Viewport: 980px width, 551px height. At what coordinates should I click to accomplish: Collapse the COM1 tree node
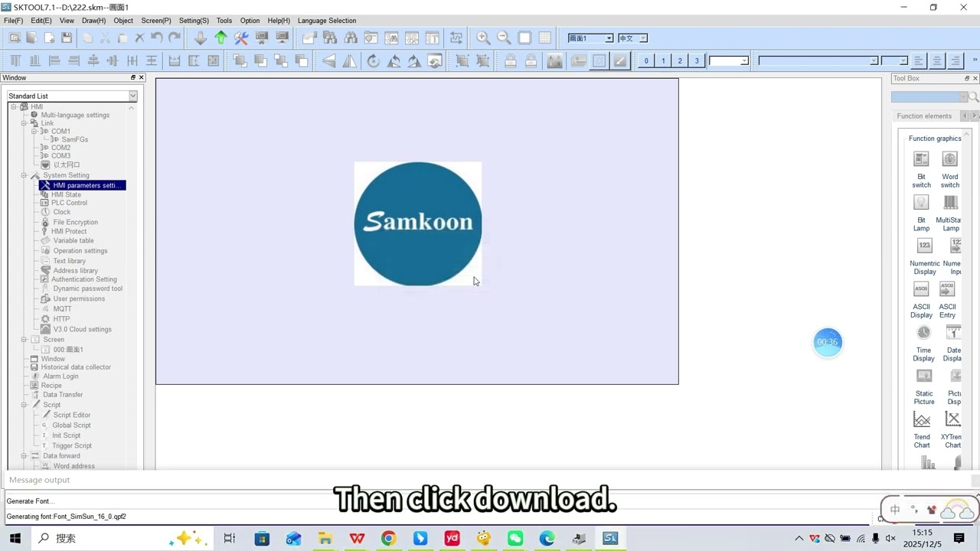coord(34,131)
